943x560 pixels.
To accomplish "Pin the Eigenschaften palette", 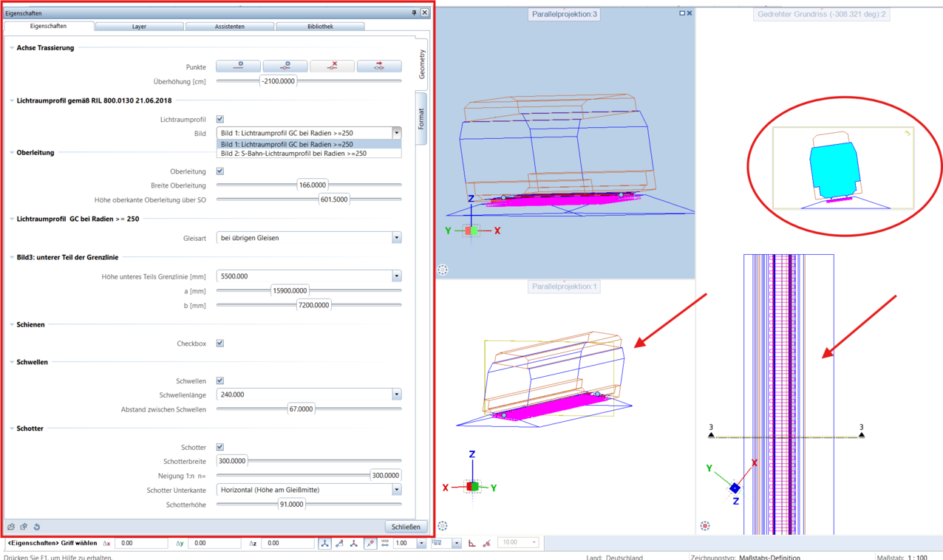I will point(414,13).
